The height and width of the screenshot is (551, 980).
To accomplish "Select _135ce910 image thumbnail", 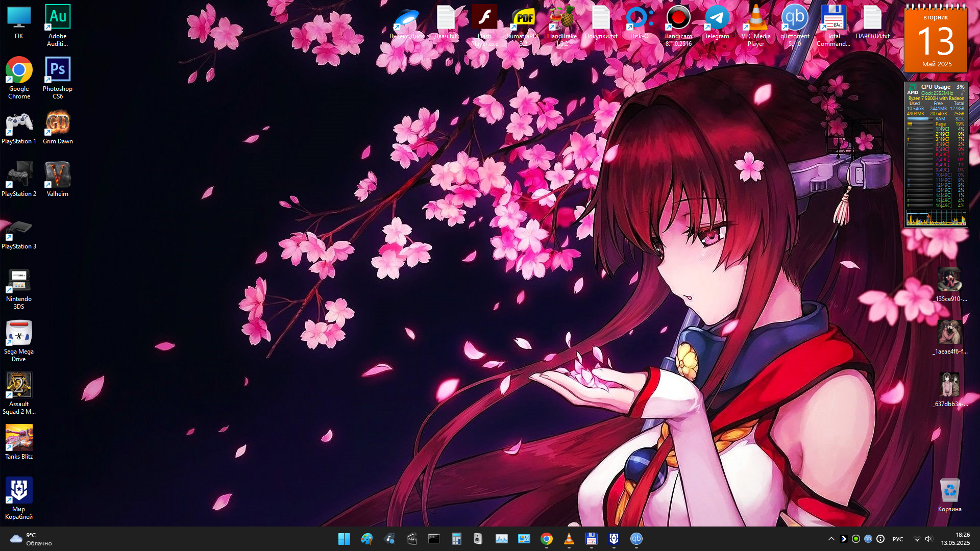I will click(949, 285).
